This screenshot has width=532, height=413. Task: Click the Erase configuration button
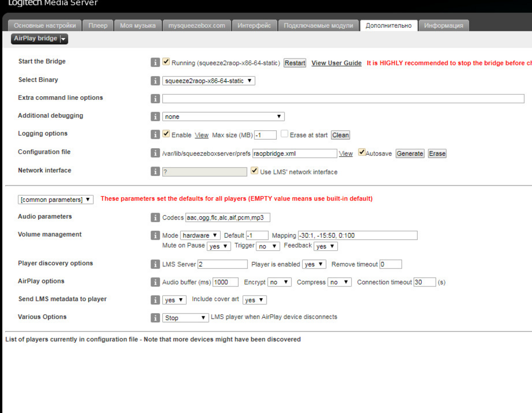437,154
